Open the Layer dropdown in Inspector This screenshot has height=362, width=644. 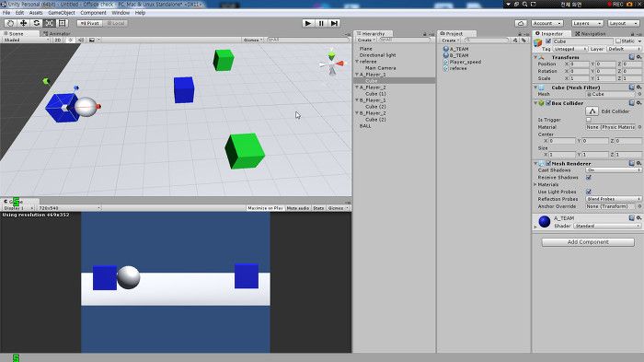624,49
